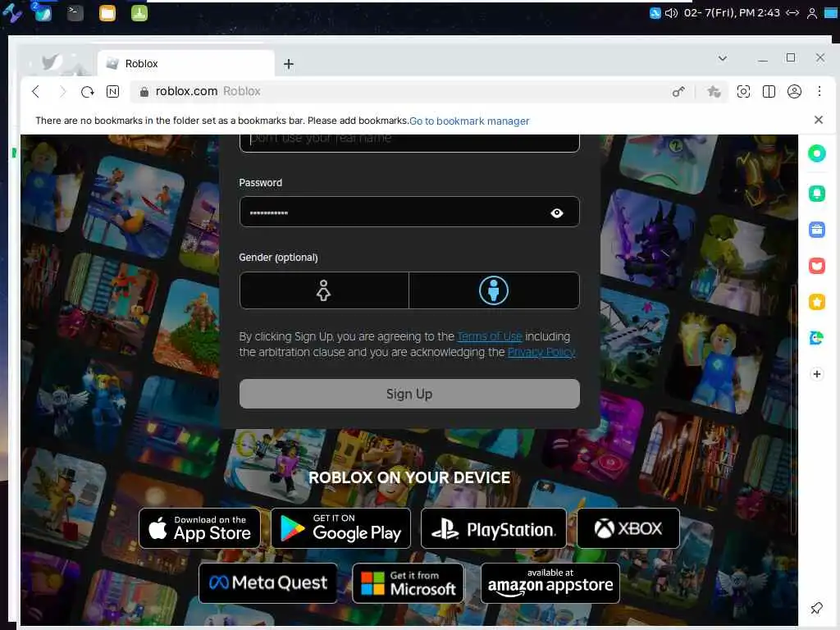
Task: Click the green circle sidebar icon
Action: click(816, 153)
